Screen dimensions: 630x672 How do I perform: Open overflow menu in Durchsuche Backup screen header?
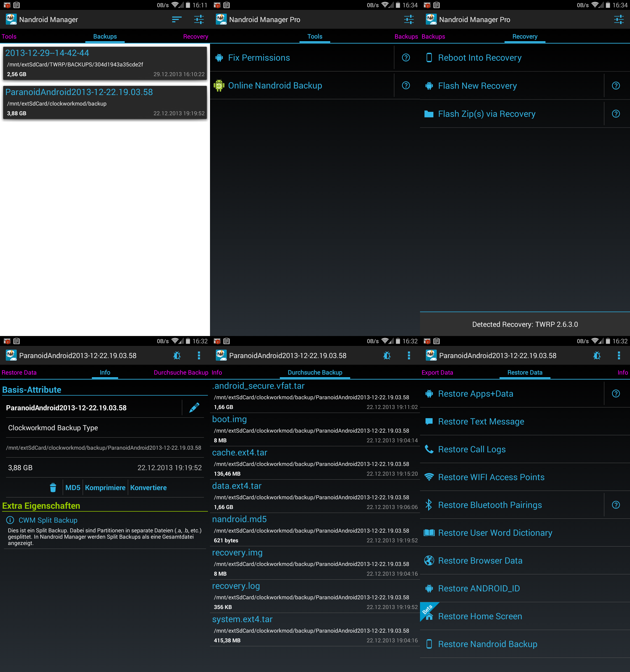tap(409, 356)
